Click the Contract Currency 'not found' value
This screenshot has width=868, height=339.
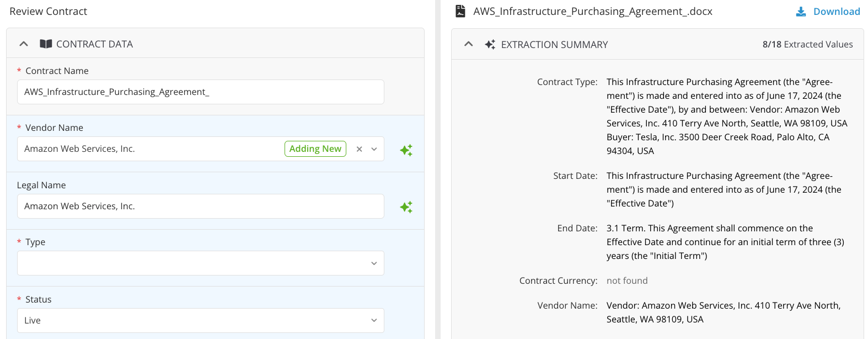(x=627, y=280)
